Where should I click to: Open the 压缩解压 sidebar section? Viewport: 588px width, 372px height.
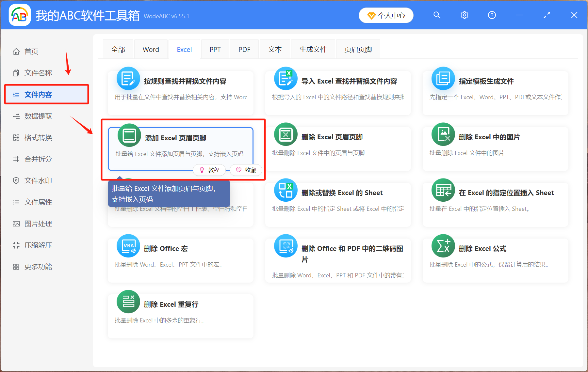click(38, 245)
